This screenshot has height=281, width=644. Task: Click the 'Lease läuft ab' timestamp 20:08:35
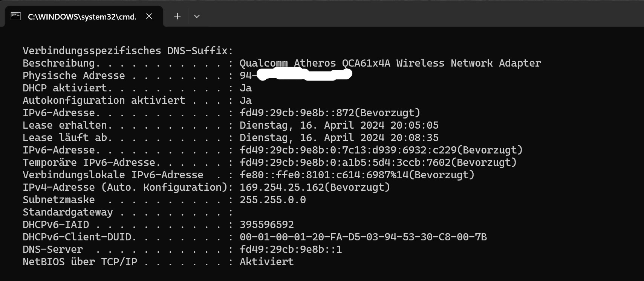[x=414, y=138]
